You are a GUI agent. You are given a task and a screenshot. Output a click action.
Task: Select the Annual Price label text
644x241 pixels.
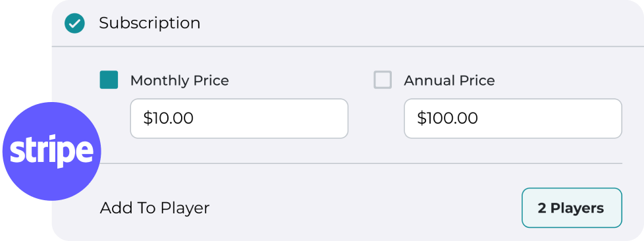click(x=449, y=80)
